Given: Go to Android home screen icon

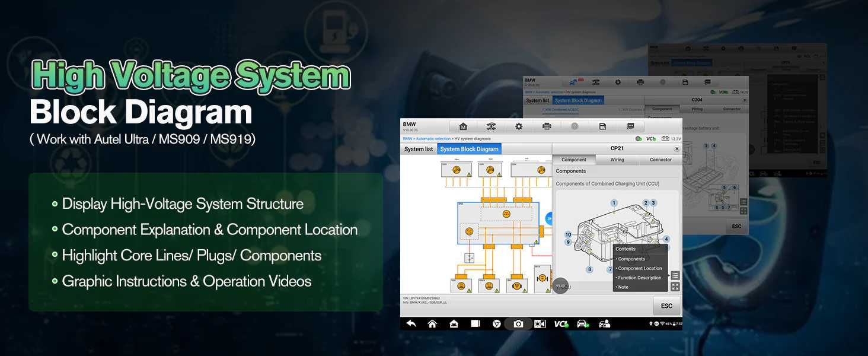Looking at the screenshot, I should (x=432, y=323).
